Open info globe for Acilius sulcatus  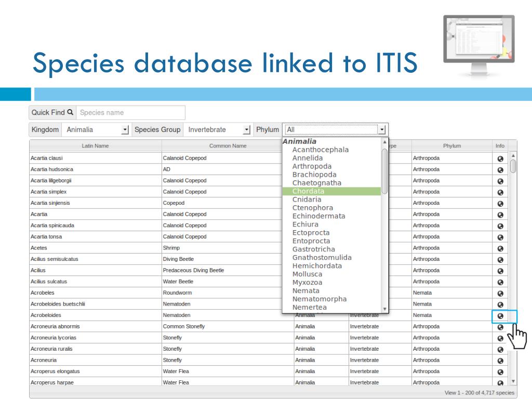point(500,282)
